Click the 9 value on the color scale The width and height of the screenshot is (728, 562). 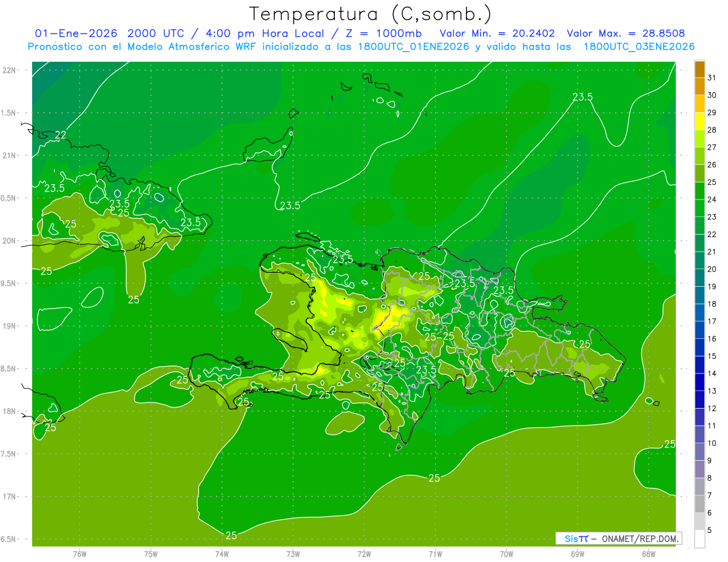coord(710,461)
